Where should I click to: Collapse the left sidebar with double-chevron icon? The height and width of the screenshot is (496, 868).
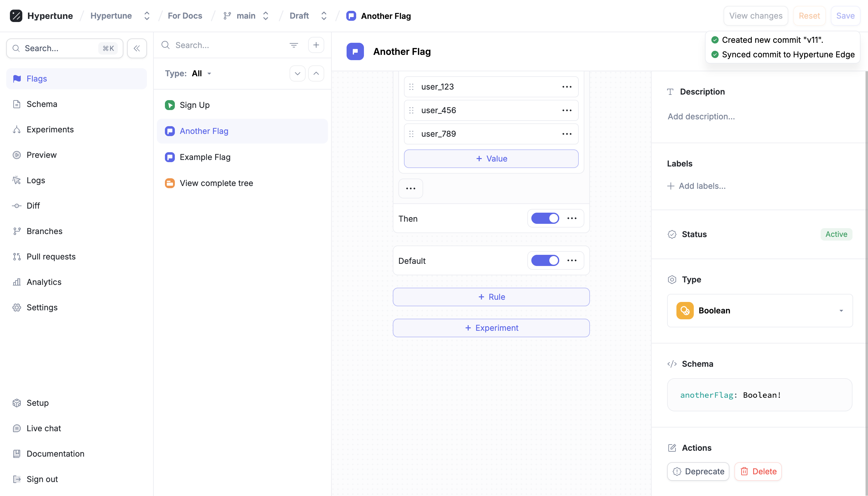tap(137, 48)
